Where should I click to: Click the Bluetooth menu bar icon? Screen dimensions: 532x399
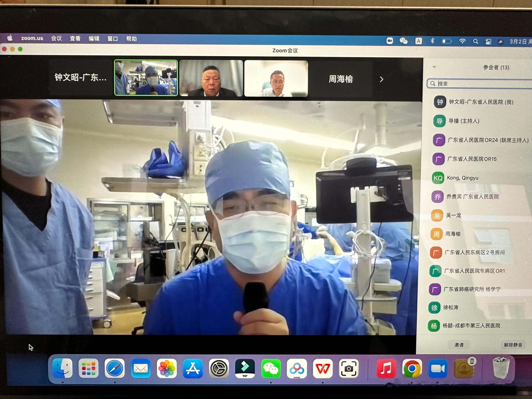tap(432, 41)
